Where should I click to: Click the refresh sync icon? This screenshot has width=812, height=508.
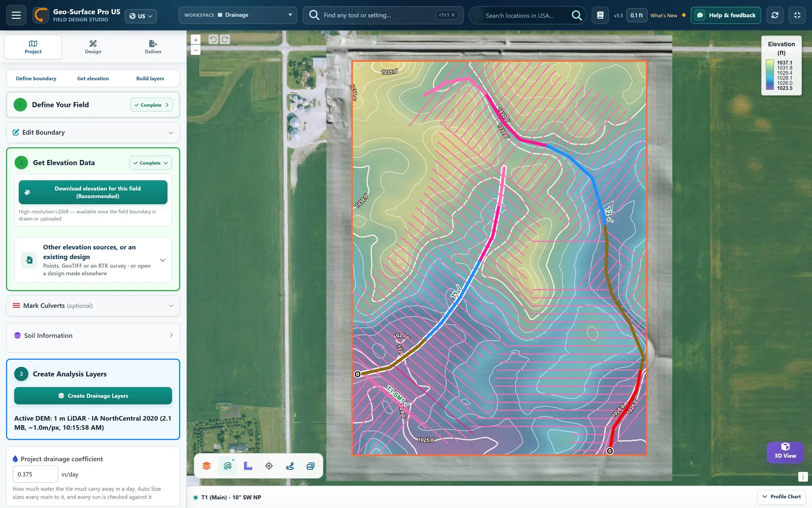[x=775, y=15]
